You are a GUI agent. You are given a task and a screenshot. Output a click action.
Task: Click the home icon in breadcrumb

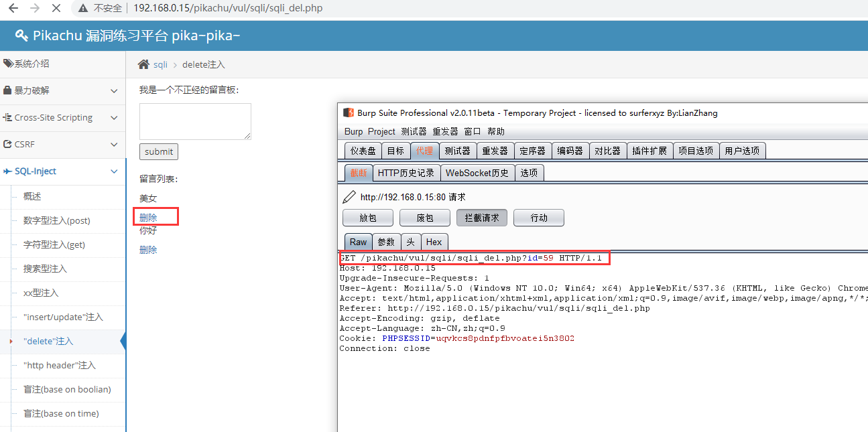143,64
